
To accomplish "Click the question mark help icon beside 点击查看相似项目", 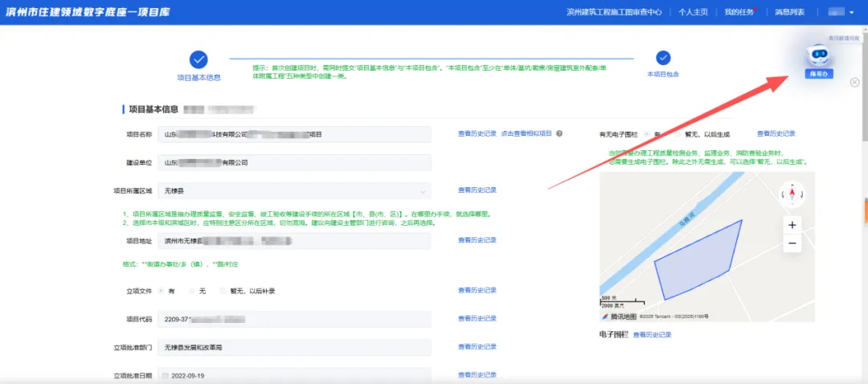I will (x=559, y=133).
